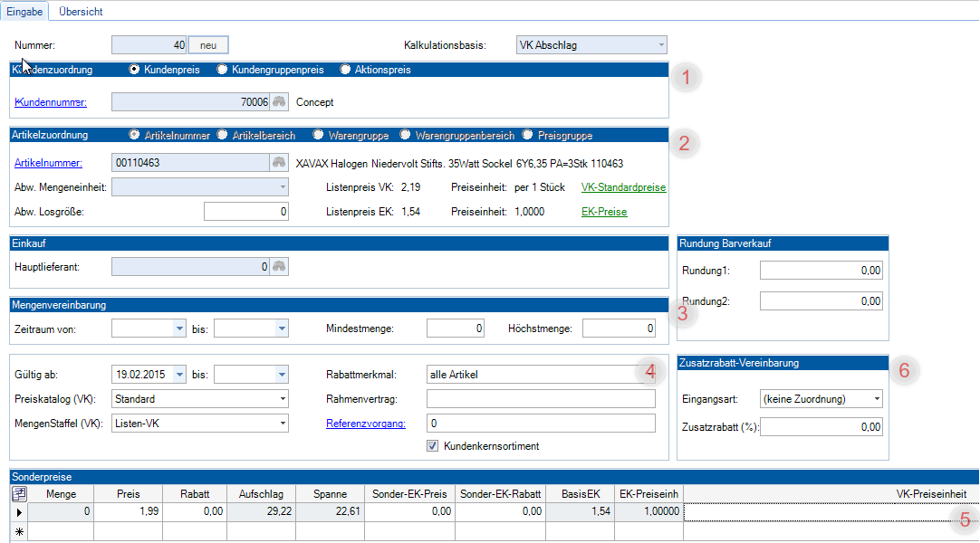980x543 pixels.
Task: Follow the EK-Preise link
Action: (x=603, y=212)
